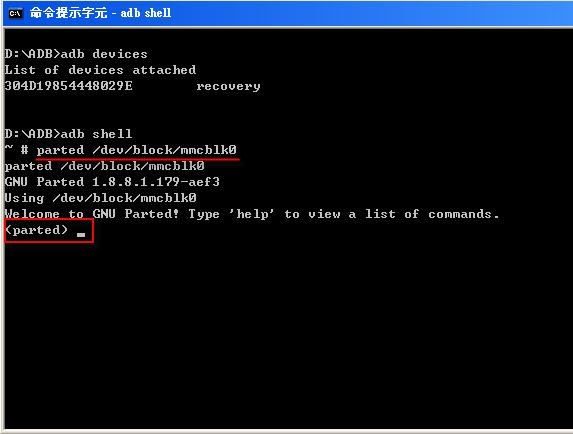Click the 'Welcome to GNU Parted!' text

[92, 214]
